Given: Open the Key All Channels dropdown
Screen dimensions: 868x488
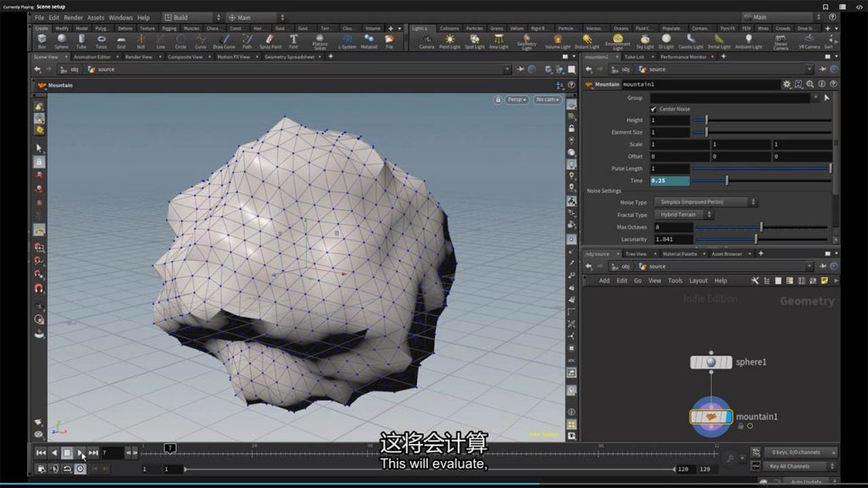Looking at the screenshot, I should pyautogui.click(x=800, y=467).
